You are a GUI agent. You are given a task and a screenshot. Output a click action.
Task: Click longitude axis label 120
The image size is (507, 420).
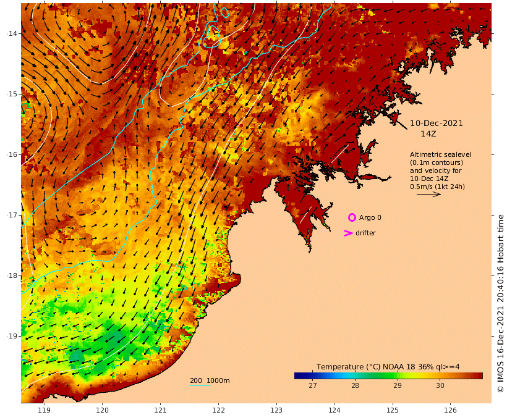[102, 410]
